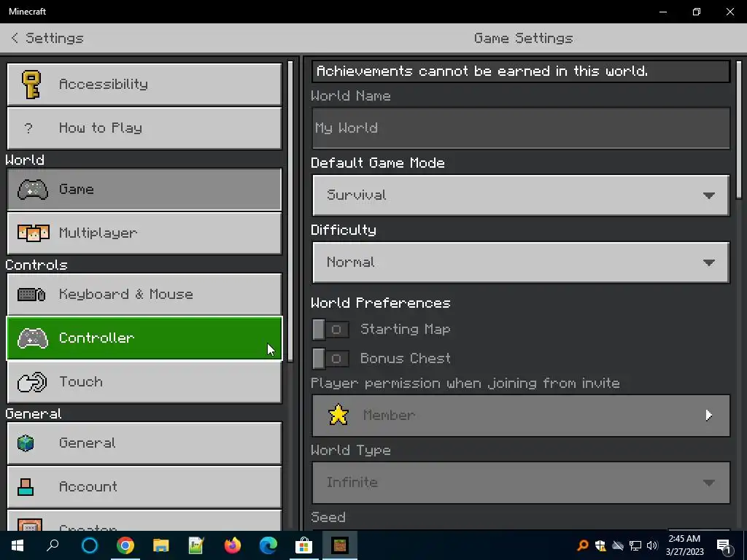Open the Account settings tab

pyautogui.click(x=144, y=486)
